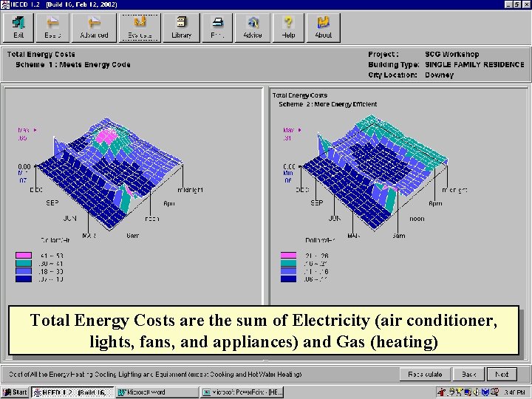
Task: Click the 'midnight' axis label on Scheme 1 chart
Action: click(190, 190)
